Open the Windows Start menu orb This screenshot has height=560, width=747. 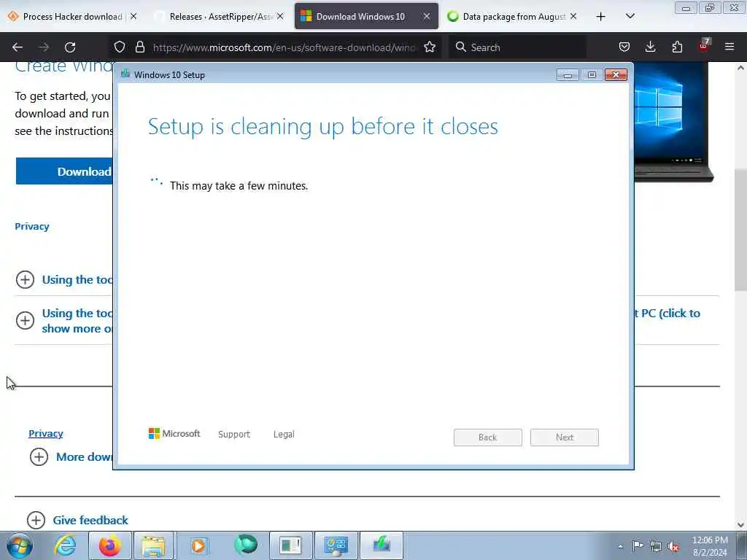point(20,545)
